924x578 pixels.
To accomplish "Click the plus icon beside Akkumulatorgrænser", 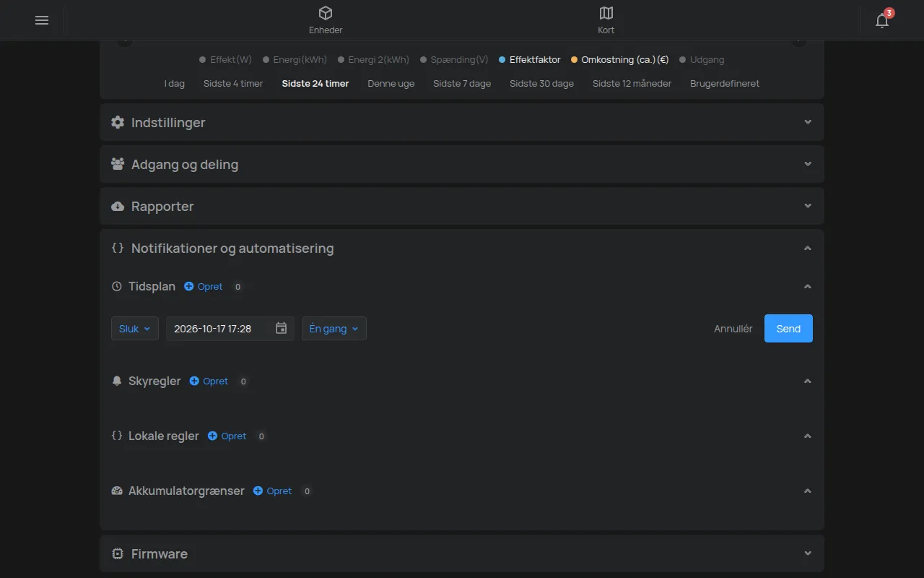I will coord(258,491).
